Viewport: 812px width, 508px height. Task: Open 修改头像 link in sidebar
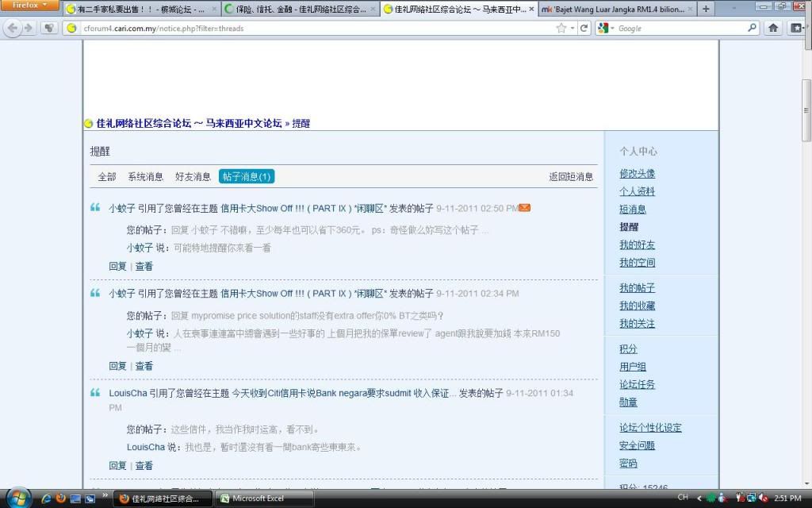(x=637, y=173)
